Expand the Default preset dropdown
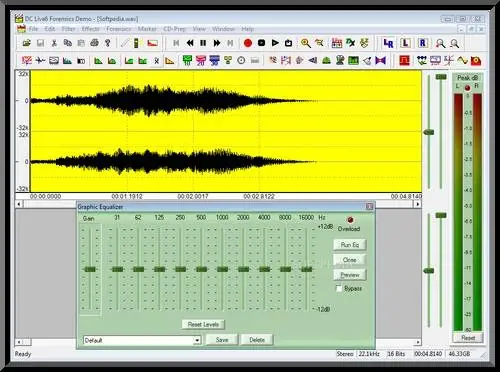This screenshot has height=372, width=500. pos(197,340)
